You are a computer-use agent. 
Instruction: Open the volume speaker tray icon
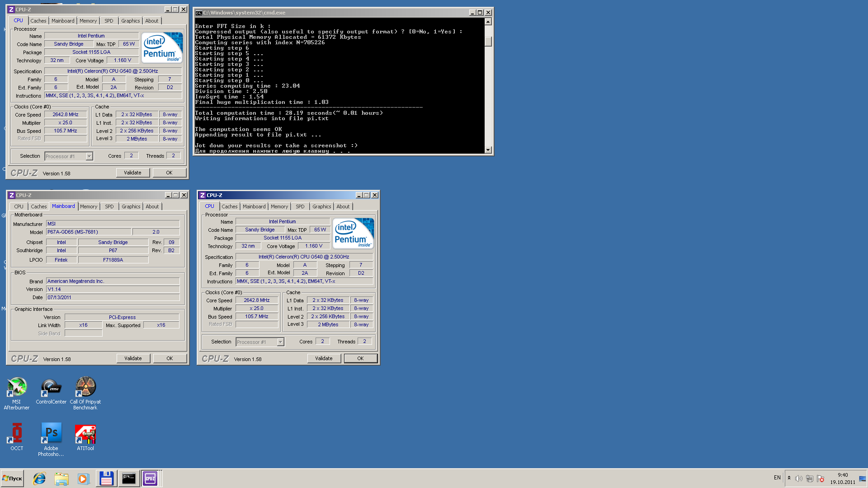[x=799, y=479]
